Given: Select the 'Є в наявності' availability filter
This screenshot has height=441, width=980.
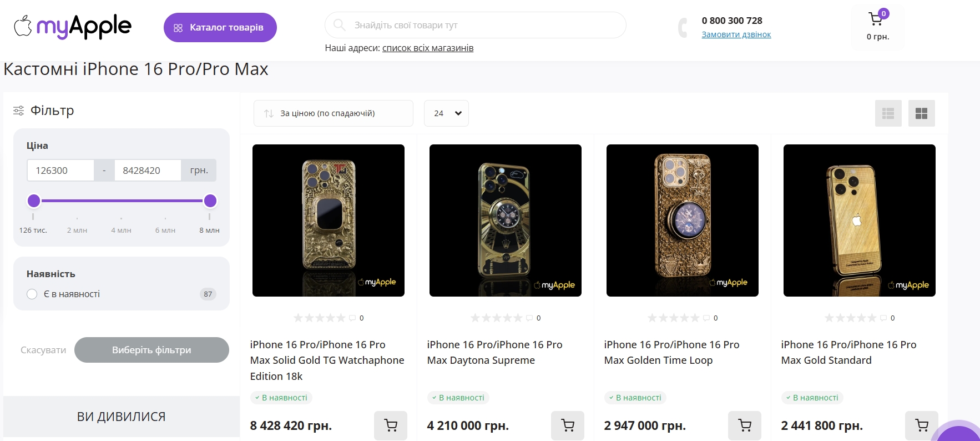Looking at the screenshot, I should 32,294.
